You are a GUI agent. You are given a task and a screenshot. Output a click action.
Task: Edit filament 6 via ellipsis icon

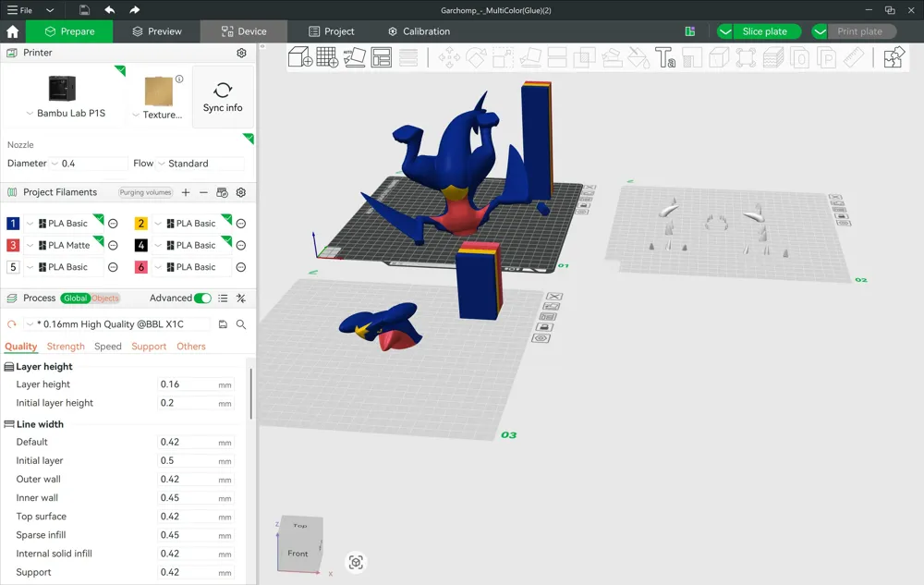pos(241,267)
